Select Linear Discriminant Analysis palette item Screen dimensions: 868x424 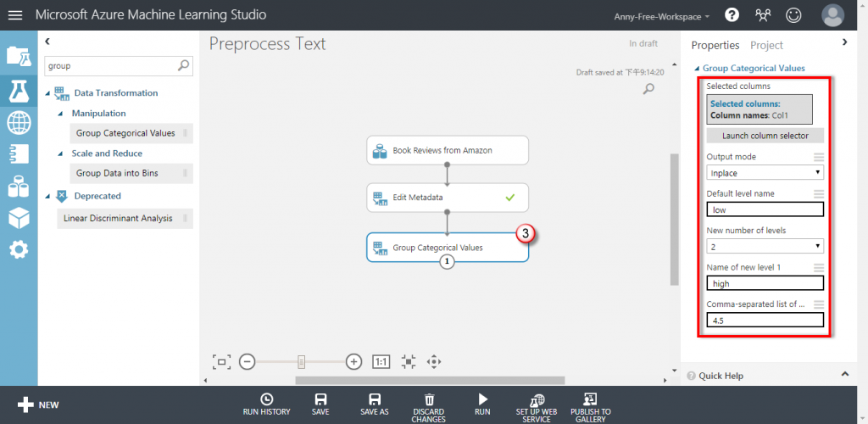(125, 219)
